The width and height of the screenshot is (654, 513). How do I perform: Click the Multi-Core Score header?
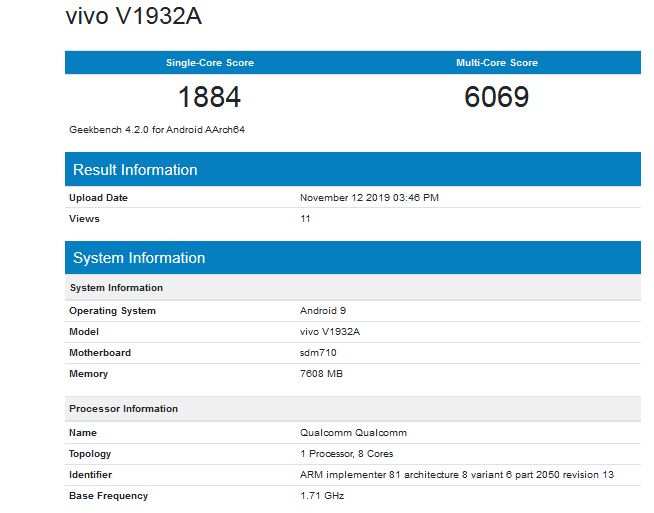point(497,63)
